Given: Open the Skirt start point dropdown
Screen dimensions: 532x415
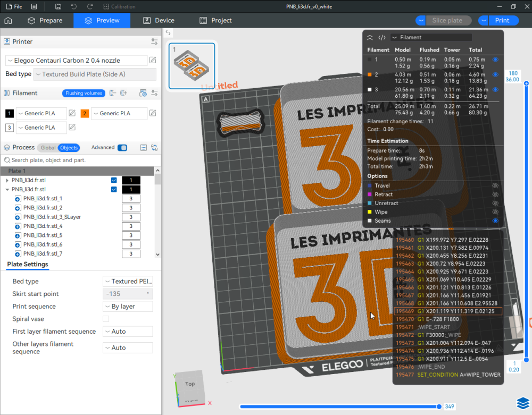Looking at the screenshot, I should coord(128,293).
